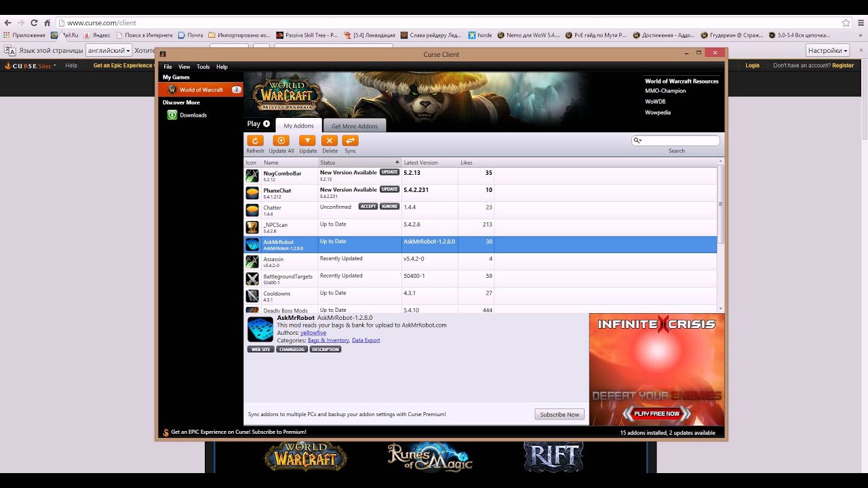This screenshot has width=868, height=488.
Task: Click the Chatter addon icon
Action: 252,210
